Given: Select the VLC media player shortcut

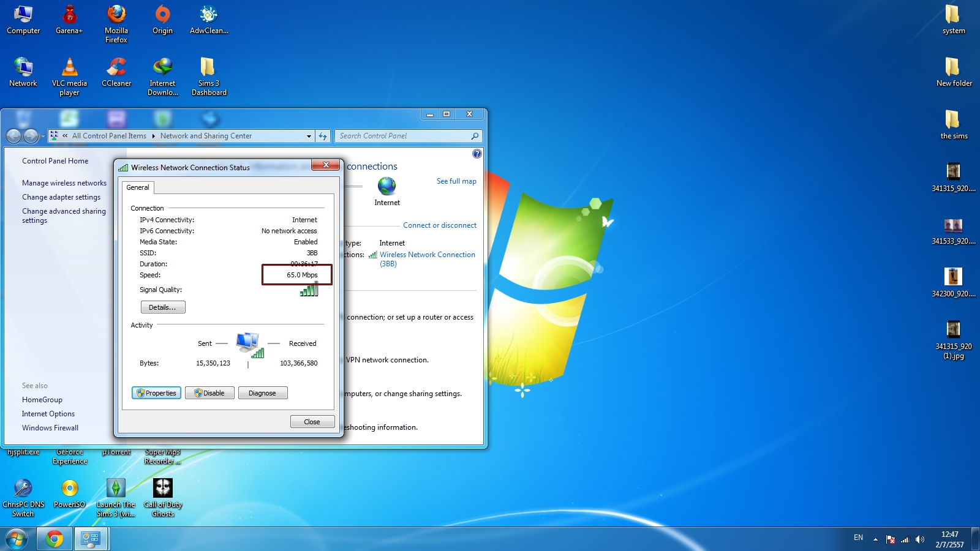Looking at the screenshot, I should (x=69, y=77).
